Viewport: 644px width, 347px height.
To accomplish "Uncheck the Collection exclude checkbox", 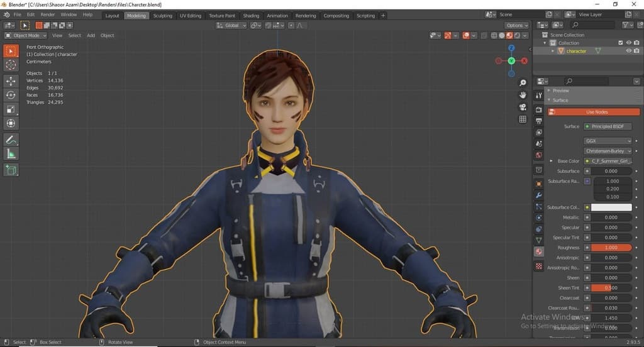I will [620, 43].
